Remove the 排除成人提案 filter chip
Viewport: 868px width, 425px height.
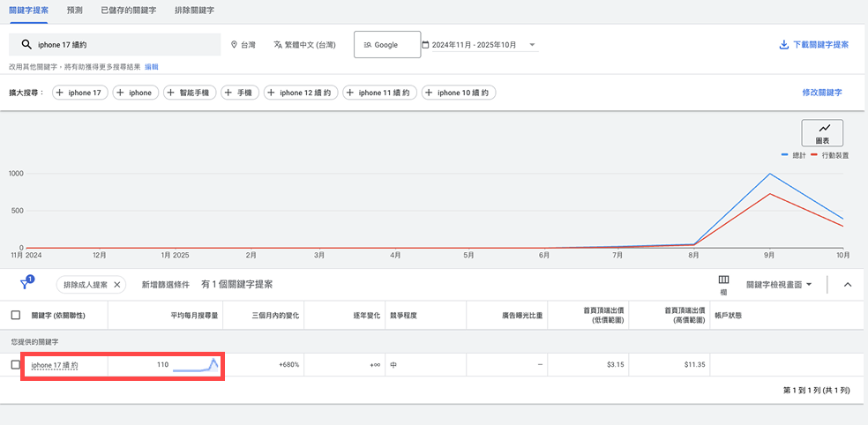[x=117, y=285]
